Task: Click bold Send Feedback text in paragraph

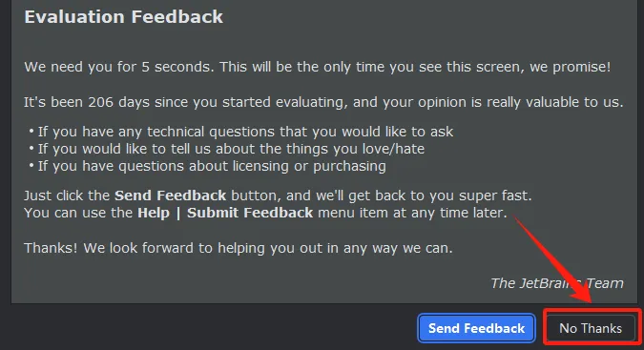Action: [x=170, y=196]
